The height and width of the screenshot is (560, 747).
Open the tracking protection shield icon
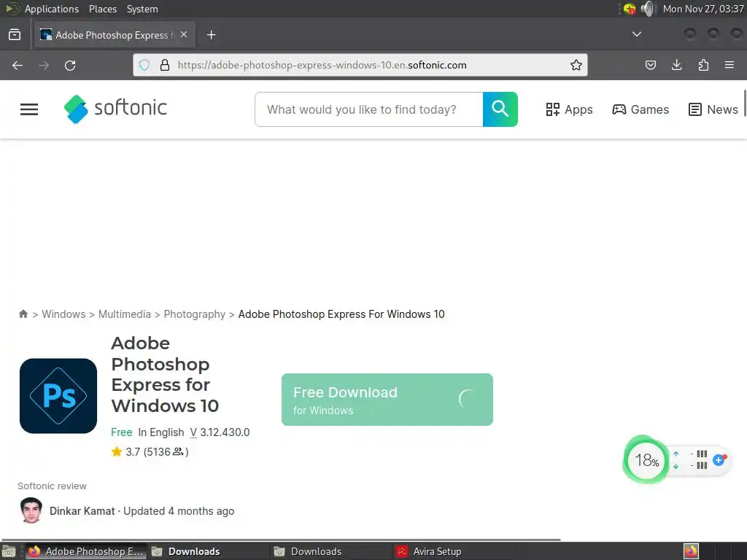pyautogui.click(x=144, y=65)
